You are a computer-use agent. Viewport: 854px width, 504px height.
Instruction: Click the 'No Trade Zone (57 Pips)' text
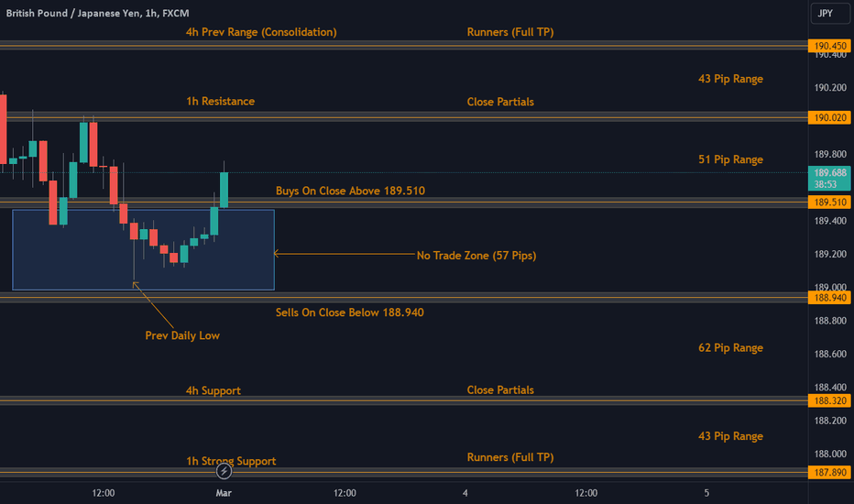(x=476, y=255)
